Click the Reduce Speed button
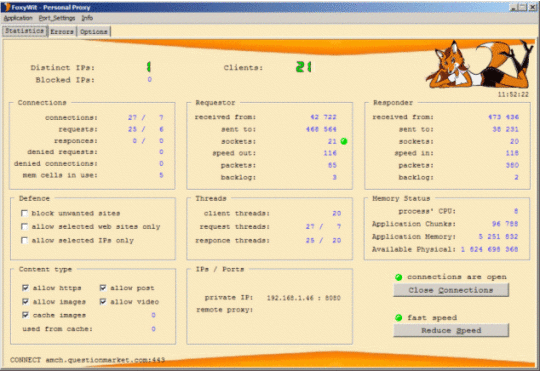 tap(451, 330)
